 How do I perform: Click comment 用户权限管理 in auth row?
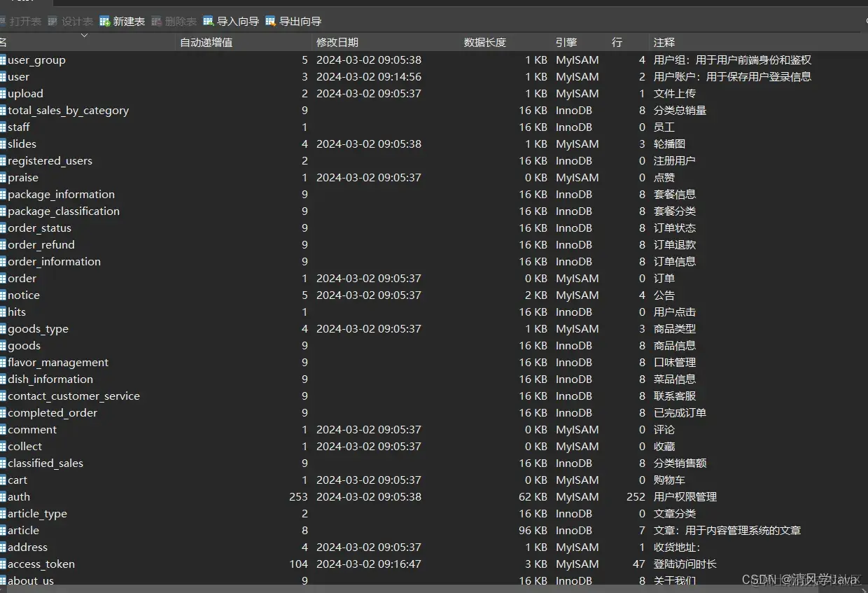(685, 497)
